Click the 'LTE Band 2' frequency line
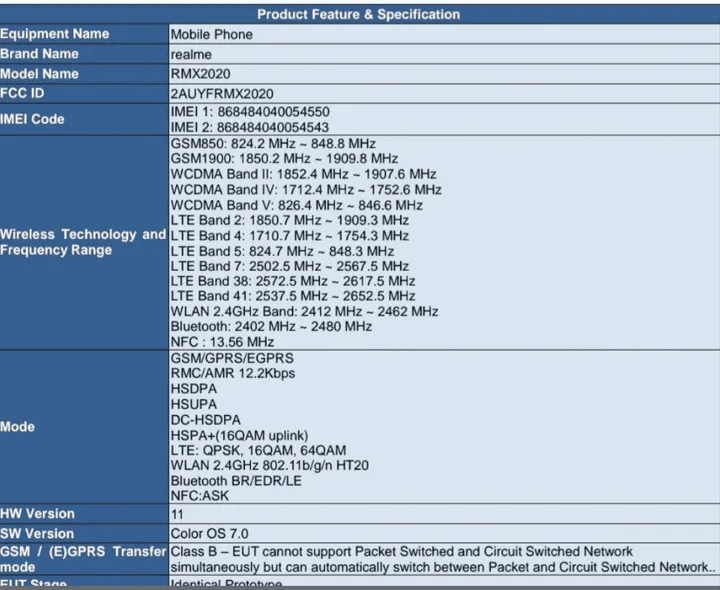Image resolution: width=720 pixels, height=590 pixels. click(x=290, y=220)
